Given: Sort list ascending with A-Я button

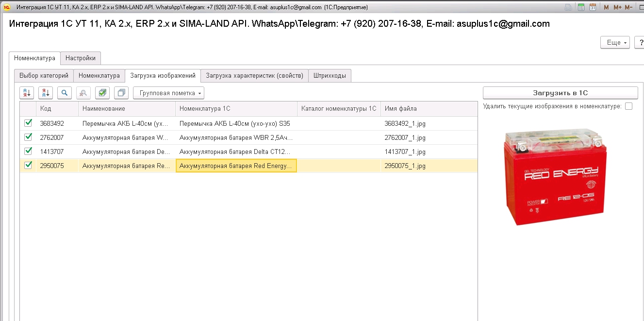Looking at the screenshot, I should tap(27, 93).
